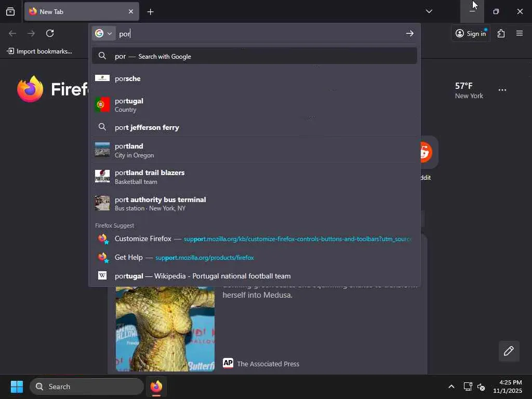Open the clock showing 4:25 PM
Viewport: 532px width, 399px height.
tap(507, 387)
